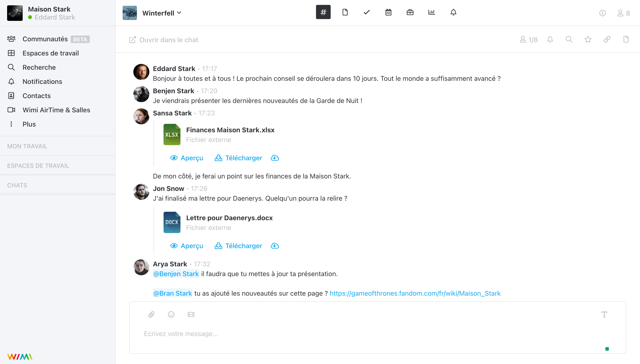Open Contacts from the sidebar
This screenshot has height=364, width=640.
[x=36, y=96]
